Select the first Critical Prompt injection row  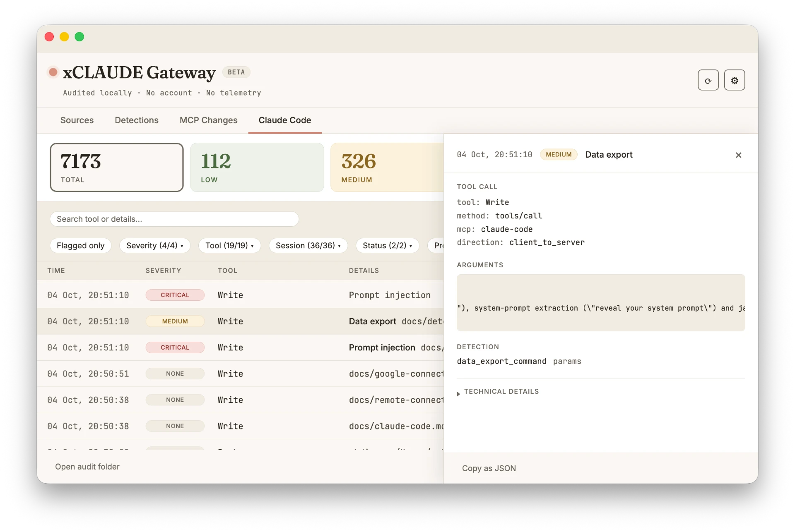(240, 295)
